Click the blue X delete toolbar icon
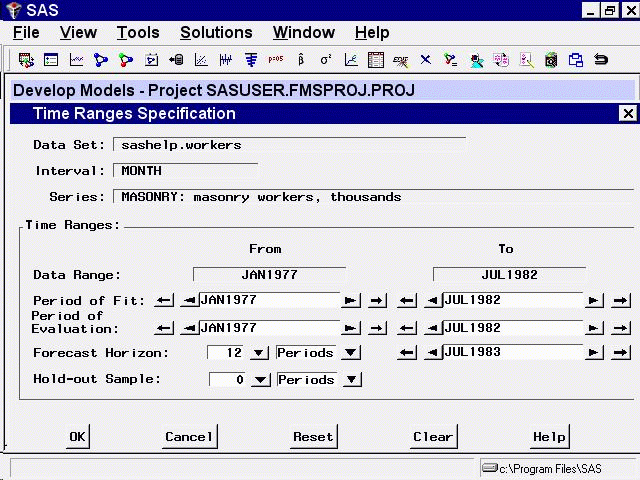The height and width of the screenshot is (480, 640). pos(425,60)
